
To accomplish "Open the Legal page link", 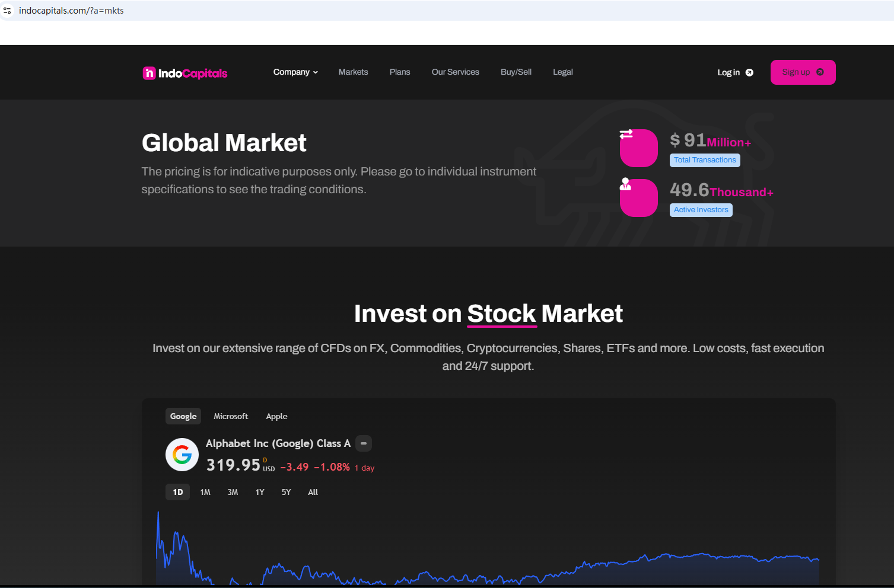I will coord(563,72).
